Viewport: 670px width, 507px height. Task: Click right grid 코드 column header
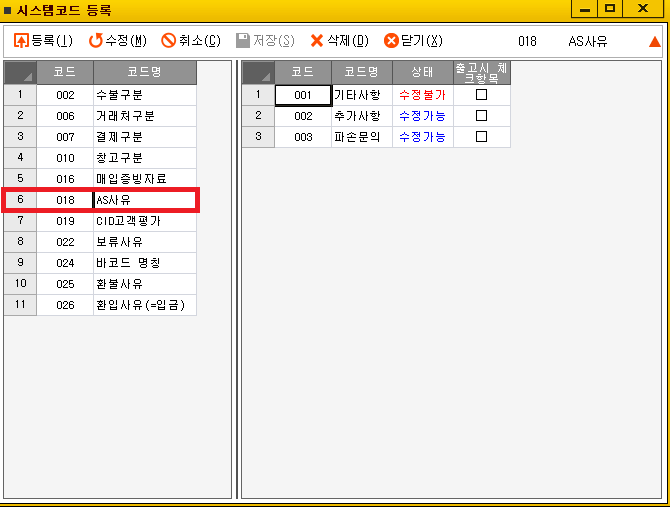pyautogui.click(x=303, y=72)
